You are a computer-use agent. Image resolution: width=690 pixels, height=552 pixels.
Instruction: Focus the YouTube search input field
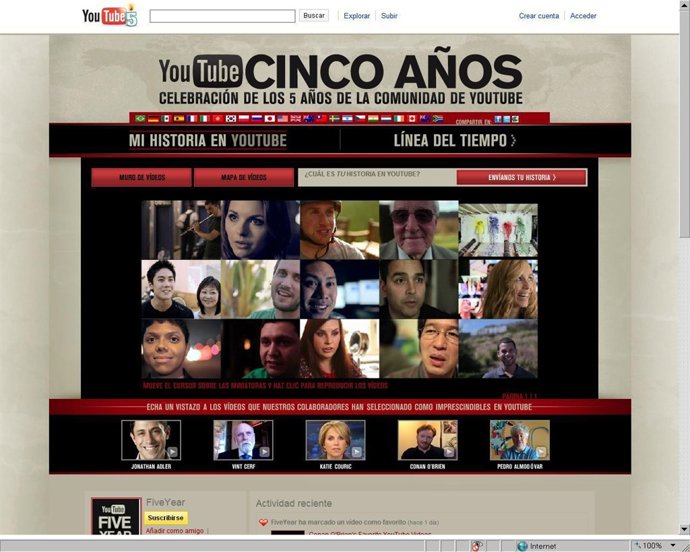(222, 16)
